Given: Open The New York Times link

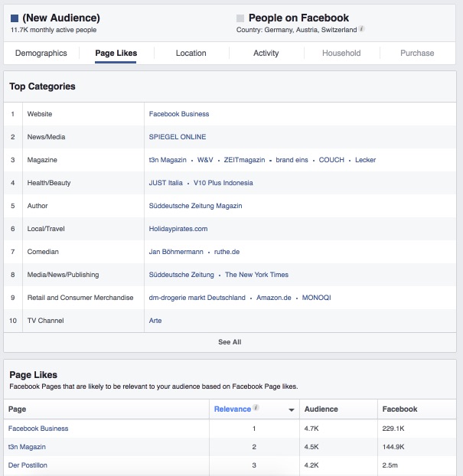Looking at the screenshot, I should pos(256,275).
